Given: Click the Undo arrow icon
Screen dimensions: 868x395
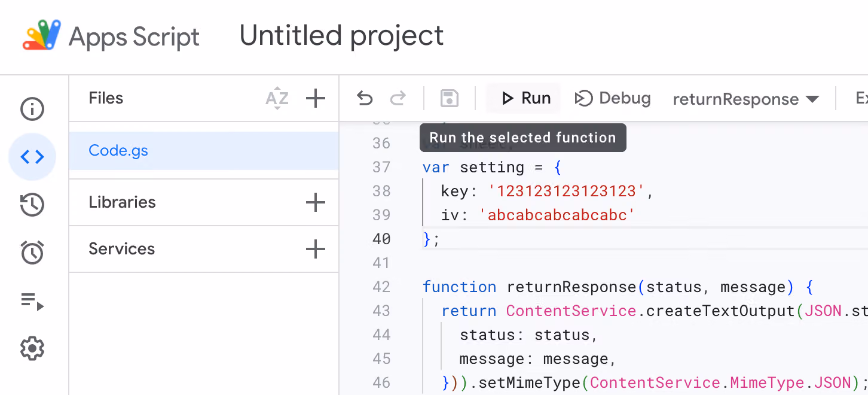Looking at the screenshot, I should (365, 98).
